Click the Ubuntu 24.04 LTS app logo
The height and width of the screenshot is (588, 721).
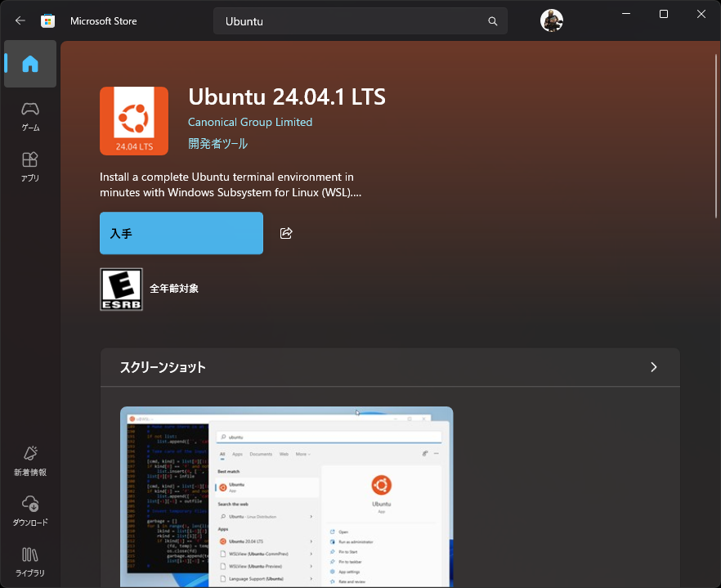pyautogui.click(x=134, y=121)
